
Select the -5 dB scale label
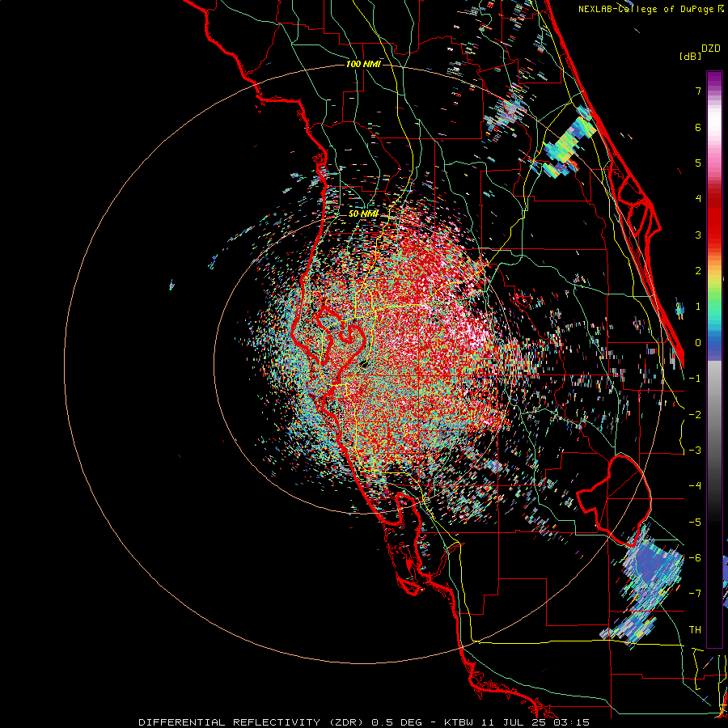pos(695,523)
